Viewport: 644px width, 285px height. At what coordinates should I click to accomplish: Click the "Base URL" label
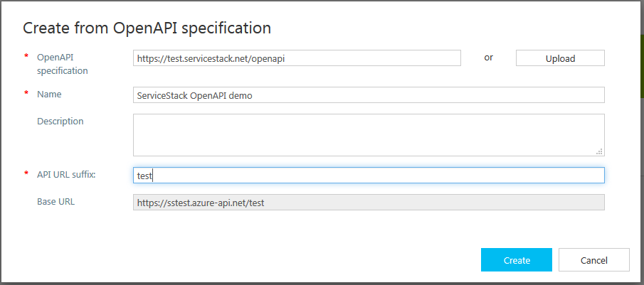(56, 202)
